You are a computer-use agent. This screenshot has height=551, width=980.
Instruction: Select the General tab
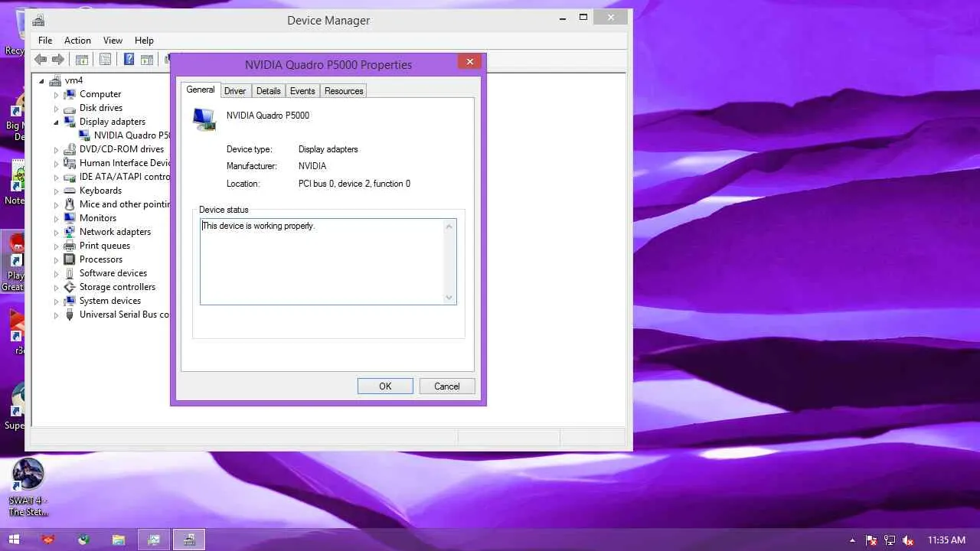(201, 90)
